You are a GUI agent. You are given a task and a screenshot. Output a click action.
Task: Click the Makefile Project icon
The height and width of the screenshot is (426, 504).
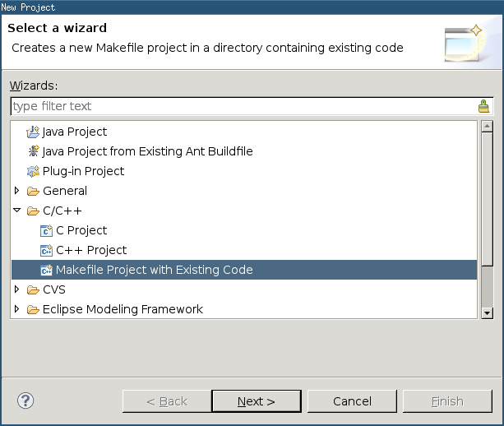coord(46,270)
